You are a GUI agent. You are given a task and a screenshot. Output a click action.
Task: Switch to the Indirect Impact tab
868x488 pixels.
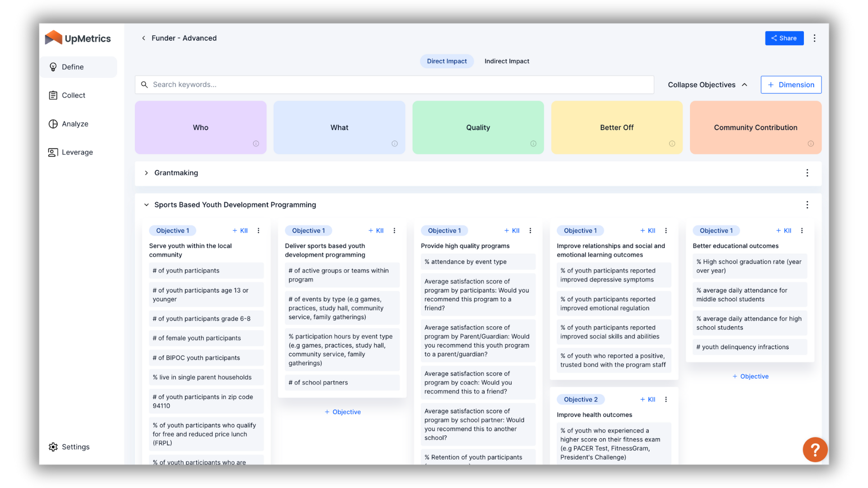coord(507,60)
